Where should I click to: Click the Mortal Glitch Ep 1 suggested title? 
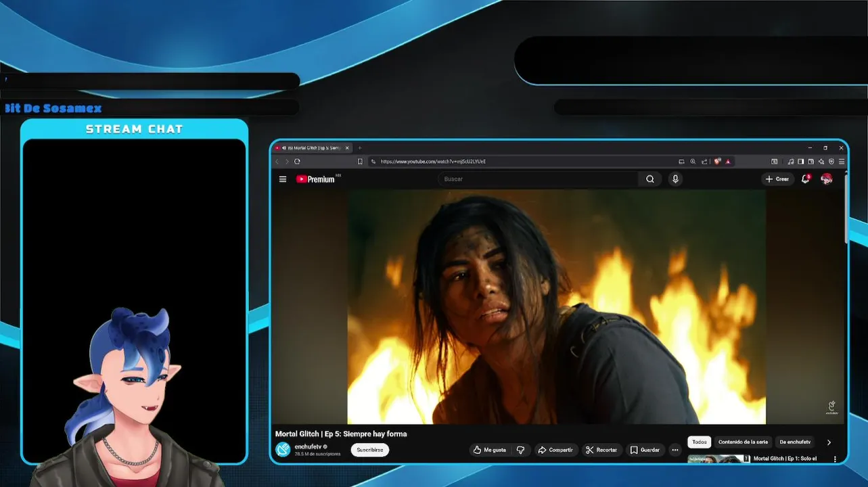785,459
